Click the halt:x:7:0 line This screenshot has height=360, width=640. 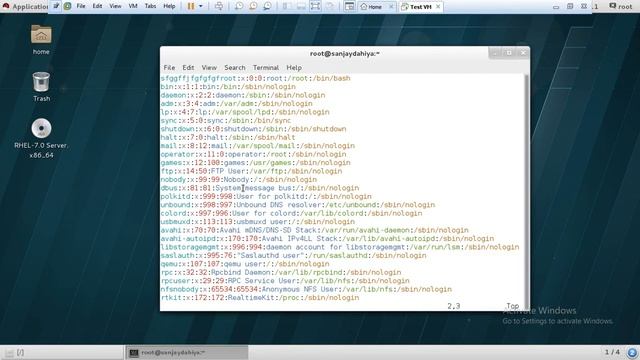pyautogui.click(x=228, y=138)
